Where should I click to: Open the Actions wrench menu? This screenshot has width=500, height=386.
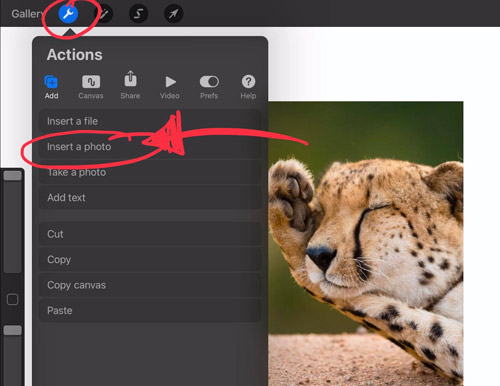pos(68,14)
